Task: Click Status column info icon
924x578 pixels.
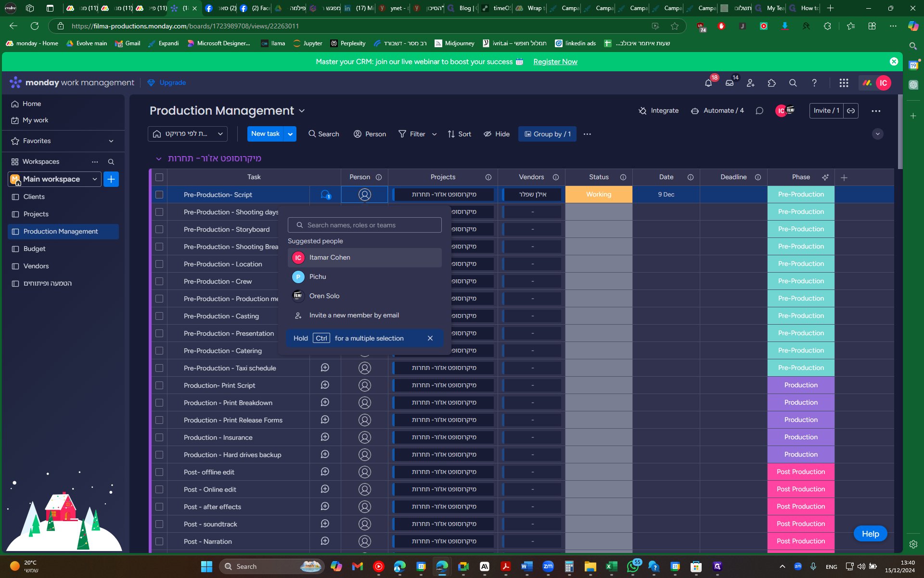Action: click(623, 177)
